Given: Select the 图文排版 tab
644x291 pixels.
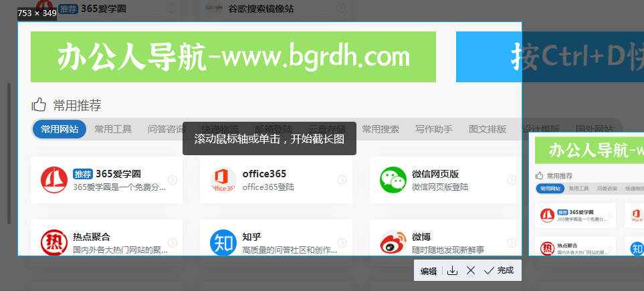Looking at the screenshot, I should coord(488,129).
